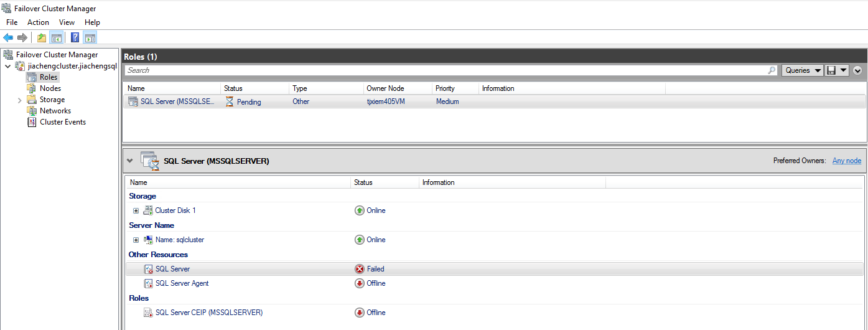The width and height of the screenshot is (868, 330).
Task: Click the Nodes icon in the tree
Action: (x=32, y=88)
